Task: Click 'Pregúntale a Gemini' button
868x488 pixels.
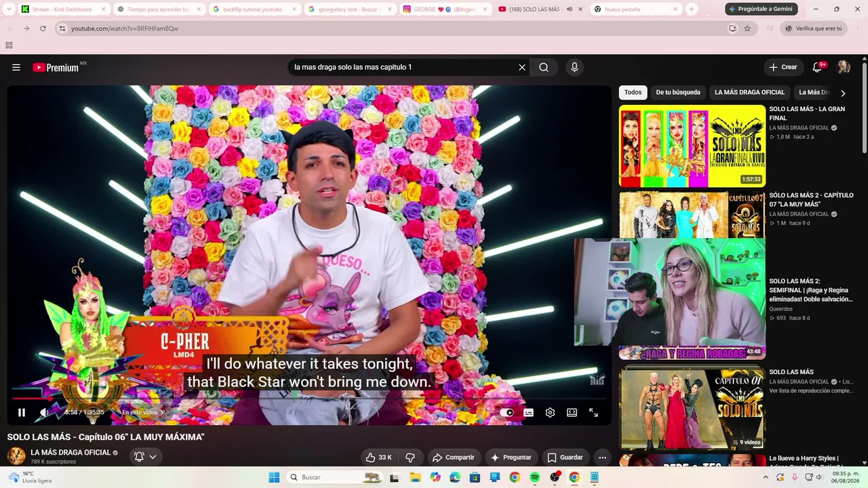Action: pyautogui.click(x=761, y=9)
